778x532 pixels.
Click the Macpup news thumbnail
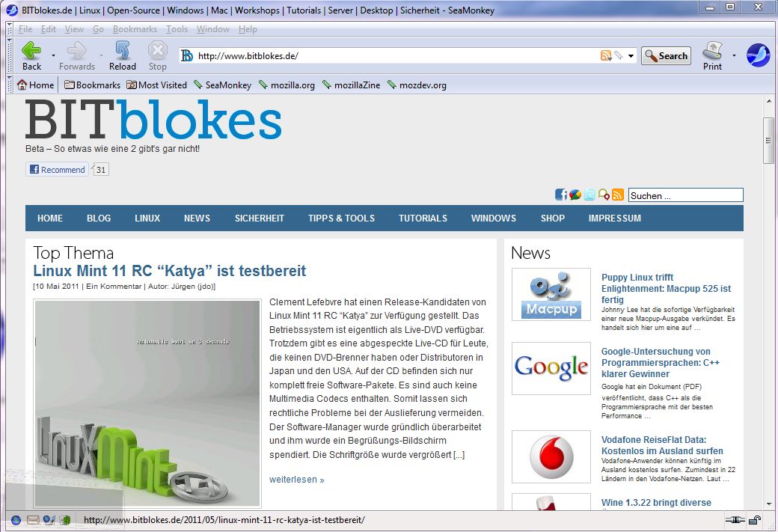[x=551, y=295]
